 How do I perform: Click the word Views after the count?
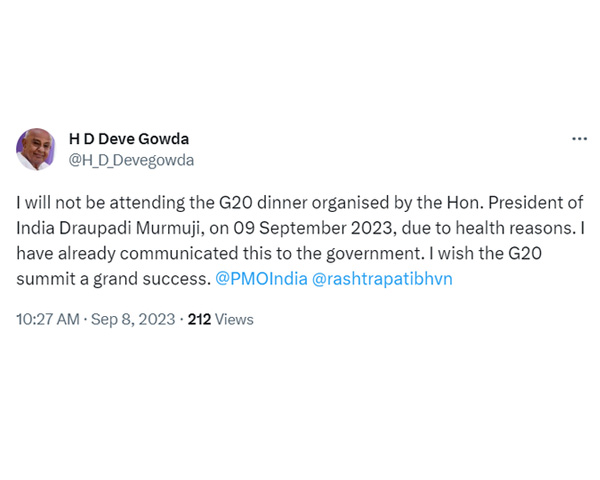(234, 319)
